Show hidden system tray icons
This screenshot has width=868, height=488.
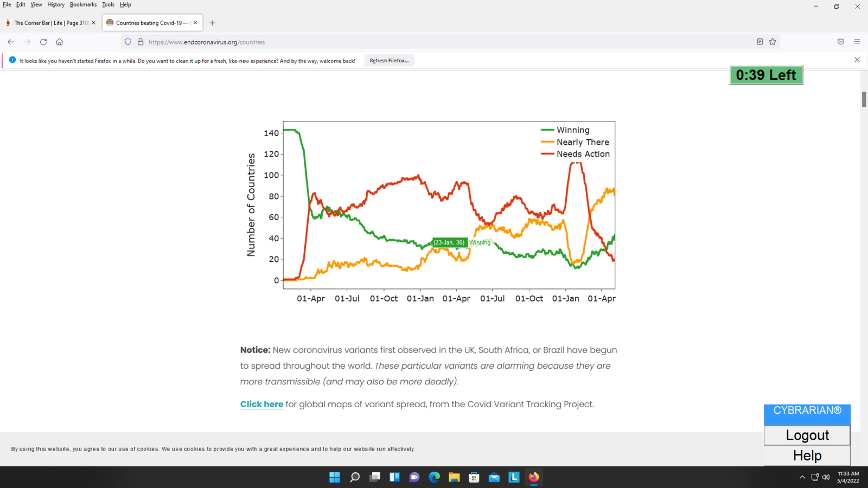click(x=802, y=477)
